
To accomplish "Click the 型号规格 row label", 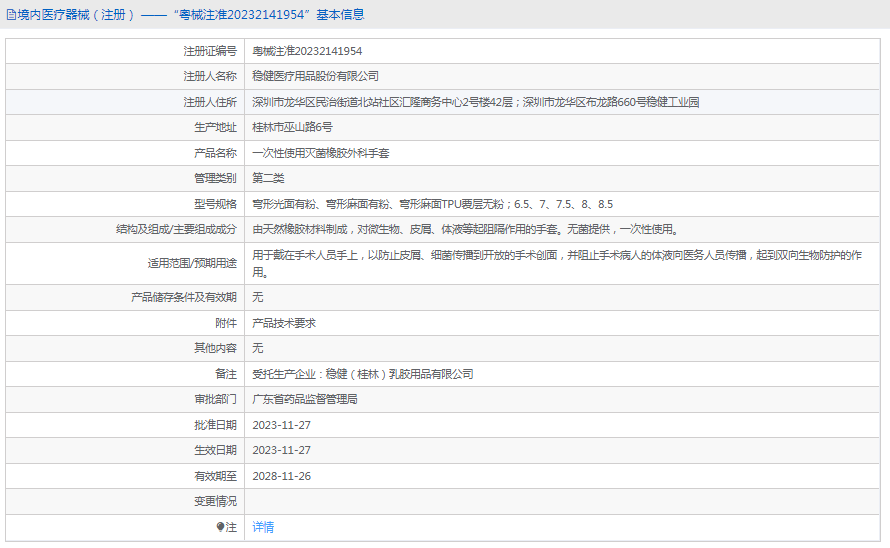I will pos(215,204).
